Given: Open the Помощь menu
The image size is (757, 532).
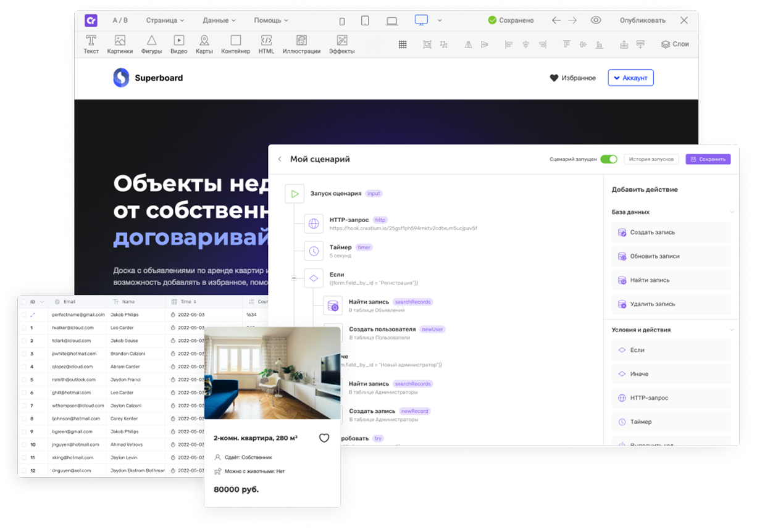Looking at the screenshot, I should click(271, 20).
